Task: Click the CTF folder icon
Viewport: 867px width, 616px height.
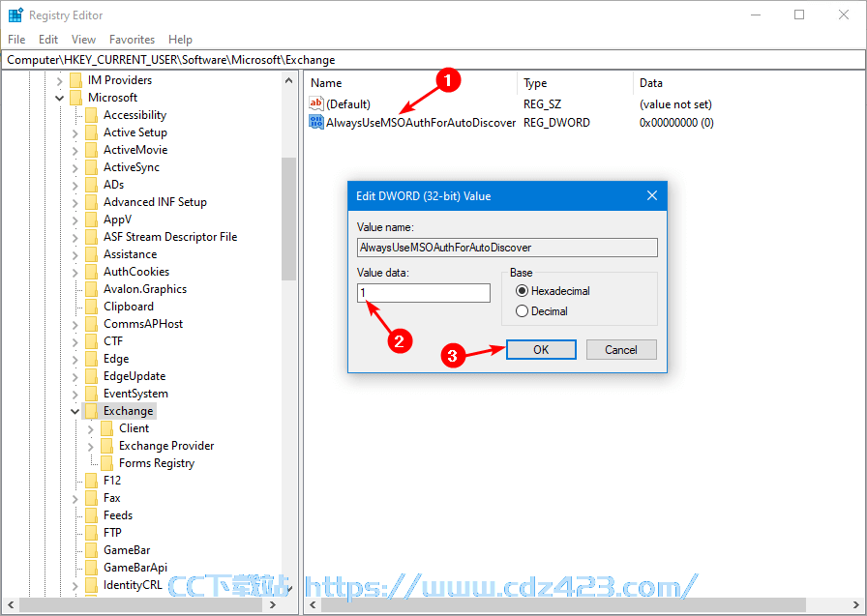Action: [91, 341]
